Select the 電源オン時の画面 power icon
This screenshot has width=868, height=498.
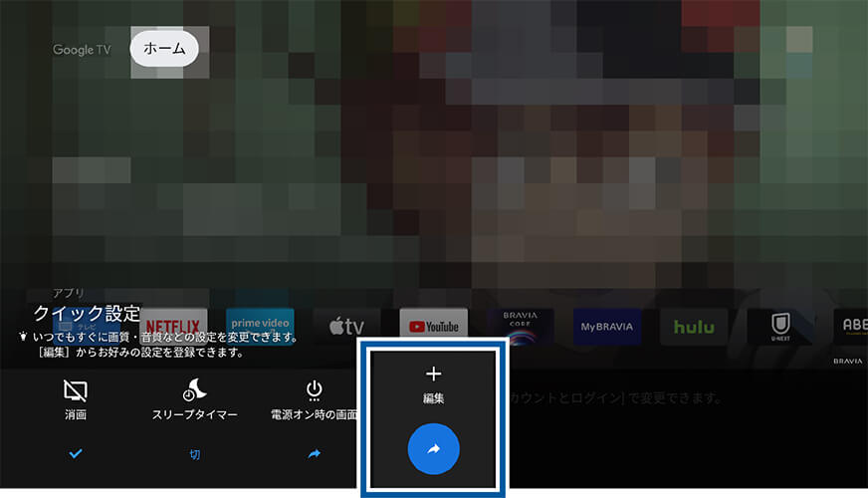pyautogui.click(x=315, y=389)
